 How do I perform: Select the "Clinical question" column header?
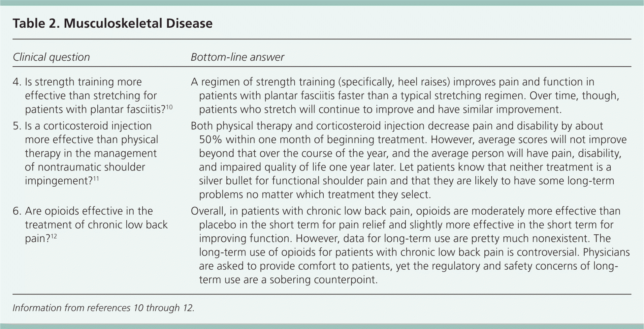[x=51, y=57]
